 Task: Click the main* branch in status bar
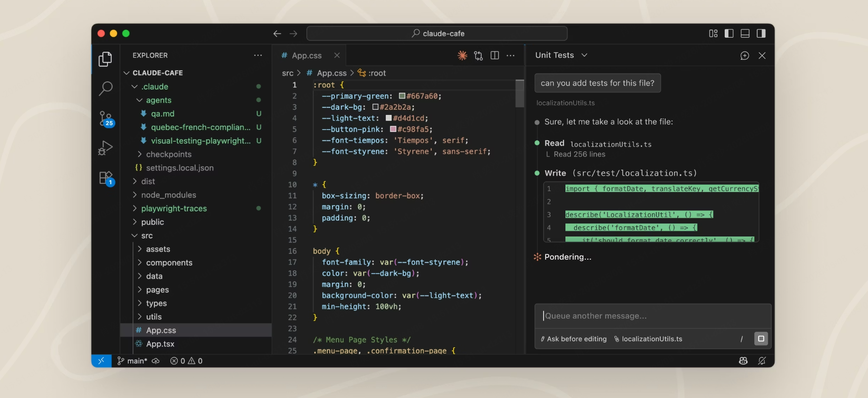pyautogui.click(x=132, y=361)
